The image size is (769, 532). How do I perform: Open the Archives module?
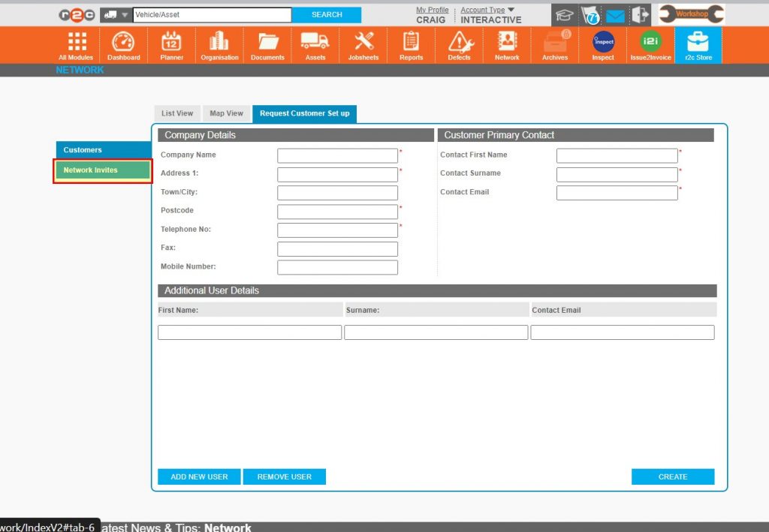point(554,45)
